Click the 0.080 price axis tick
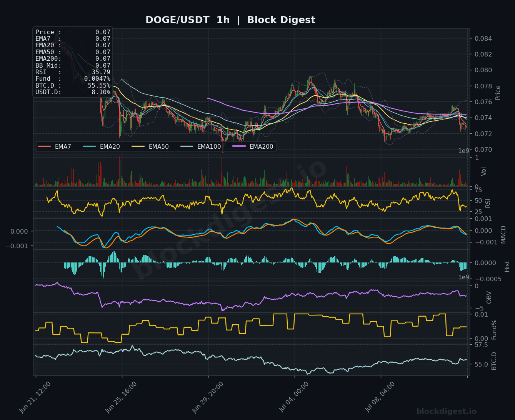This screenshot has height=420, width=515. (483, 70)
